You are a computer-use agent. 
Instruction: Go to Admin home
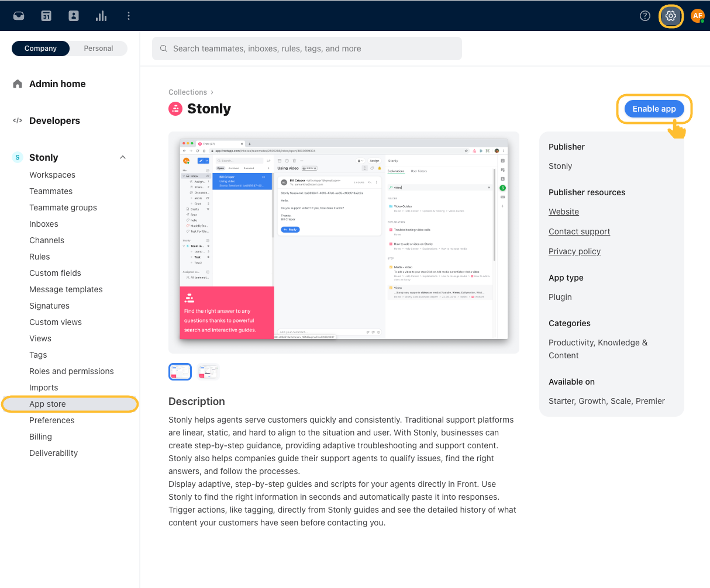click(x=57, y=84)
